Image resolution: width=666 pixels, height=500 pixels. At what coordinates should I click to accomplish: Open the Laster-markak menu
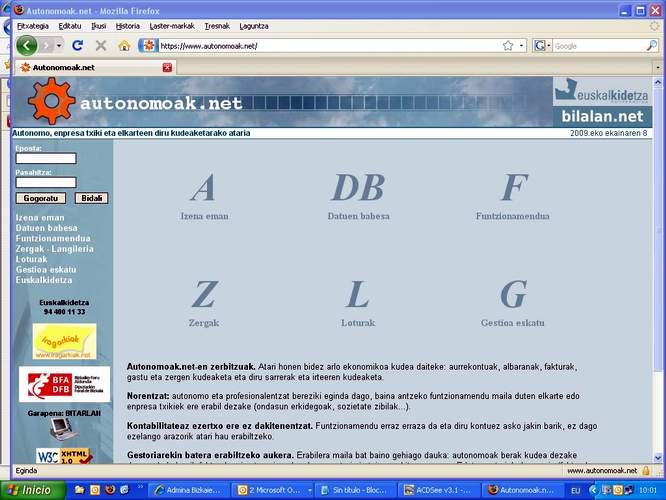(x=172, y=26)
